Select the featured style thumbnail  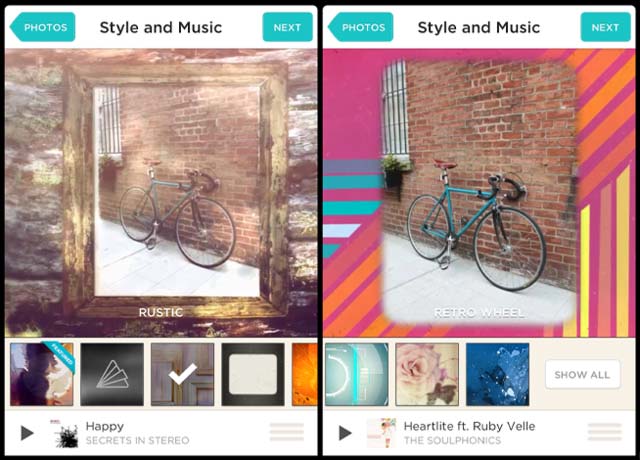(42, 374)
